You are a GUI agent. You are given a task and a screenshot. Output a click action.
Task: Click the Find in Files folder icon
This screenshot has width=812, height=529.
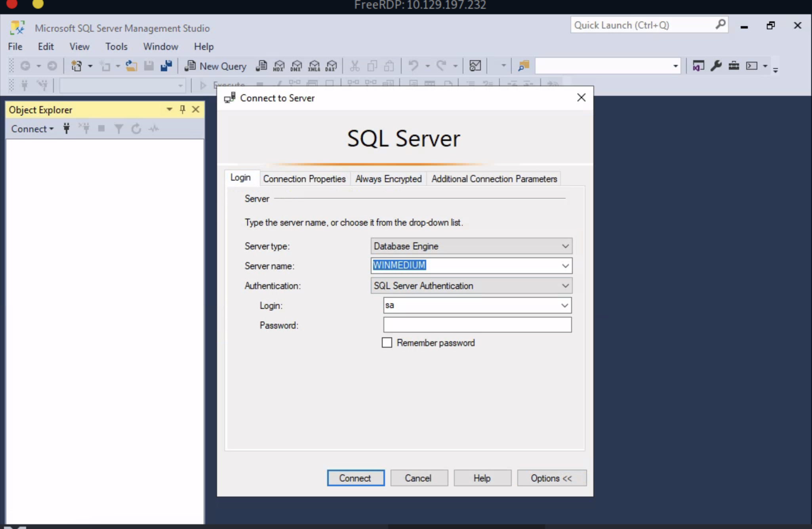point(524,66)
